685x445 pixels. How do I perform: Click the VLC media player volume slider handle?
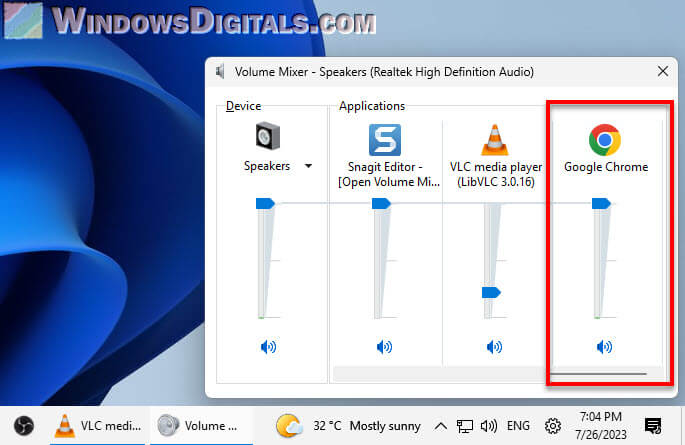491,293
